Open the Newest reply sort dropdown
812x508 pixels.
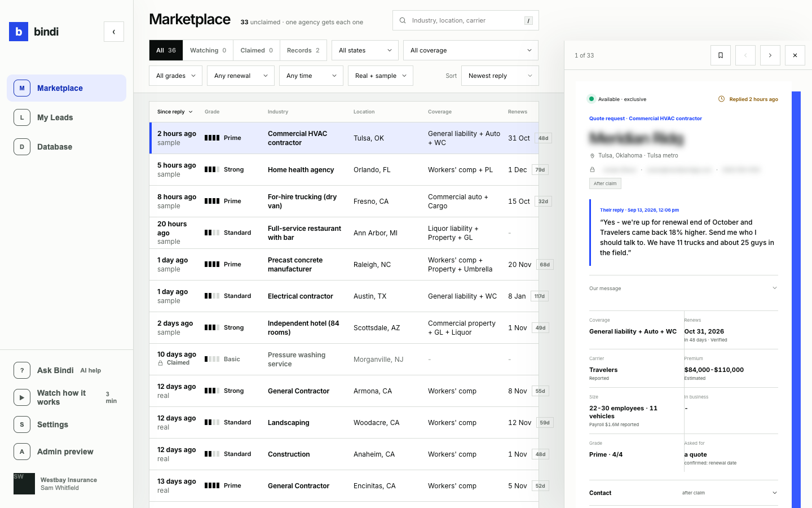click(500, 76)
